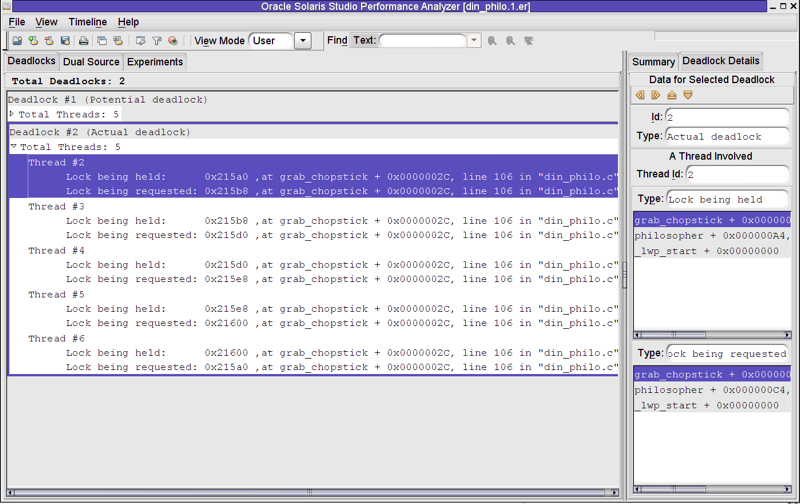Click the third Find search icon
The image size is (800, 504).
pyautogui.click(x=529, y=41)
